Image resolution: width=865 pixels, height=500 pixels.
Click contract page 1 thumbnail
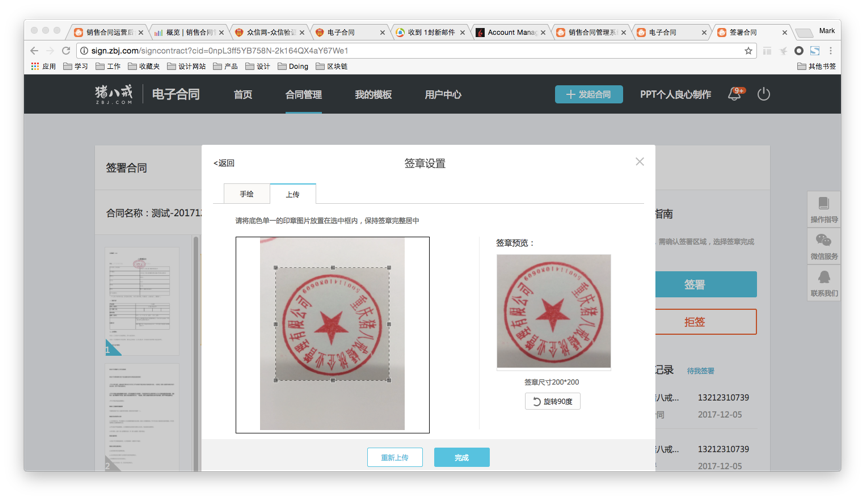click(142, 301)
